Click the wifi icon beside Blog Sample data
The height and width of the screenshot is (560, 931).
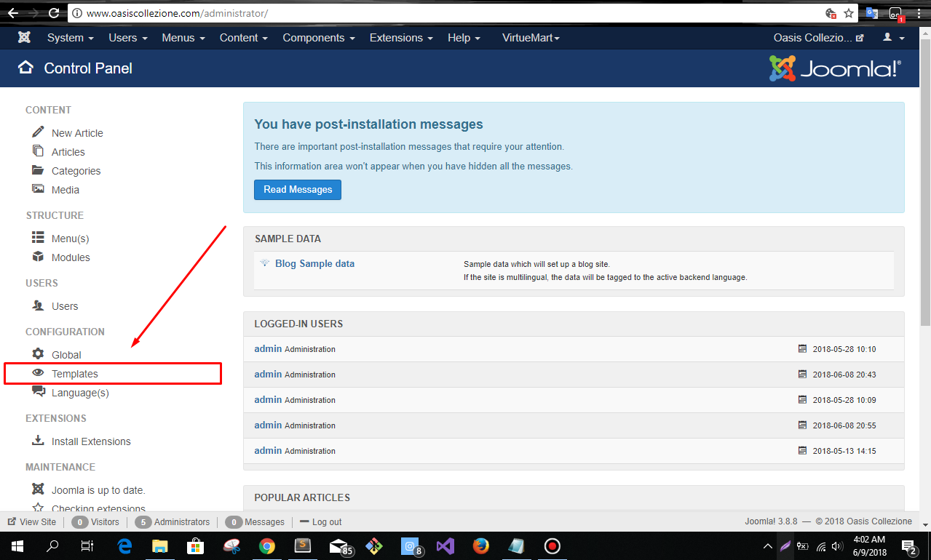click(x=264, y=263)
